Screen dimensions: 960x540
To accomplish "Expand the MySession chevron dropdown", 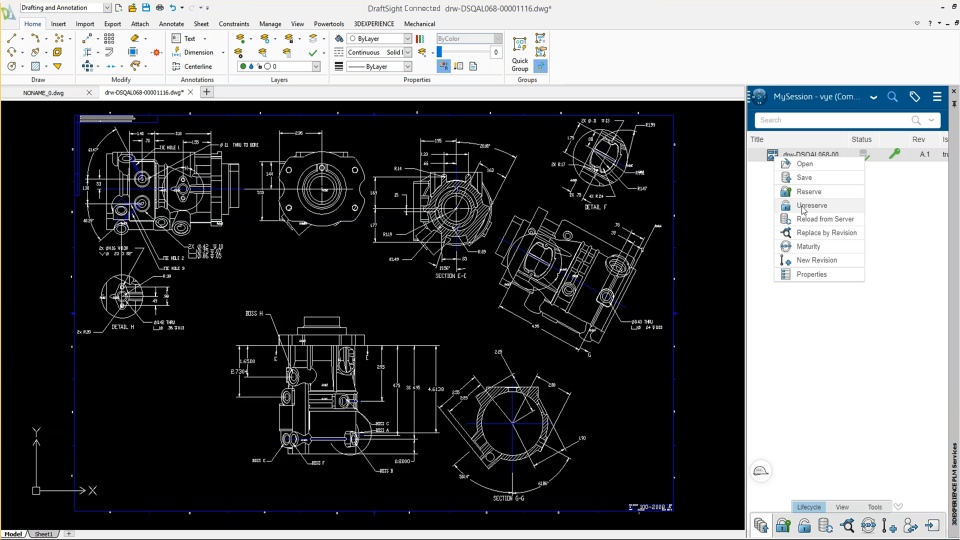I will (x=873, y=97).
